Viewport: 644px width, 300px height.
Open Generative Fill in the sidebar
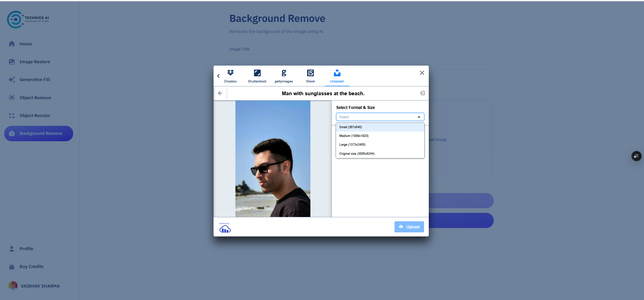point(35,80)
